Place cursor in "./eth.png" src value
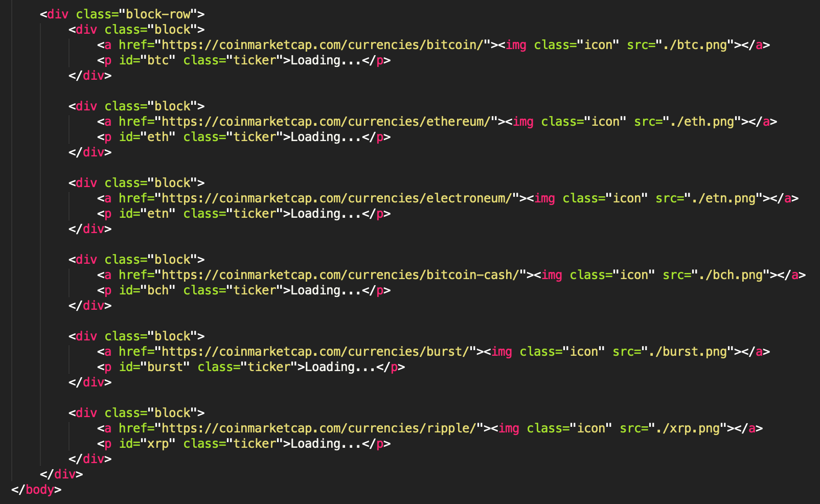 (702, 122)
